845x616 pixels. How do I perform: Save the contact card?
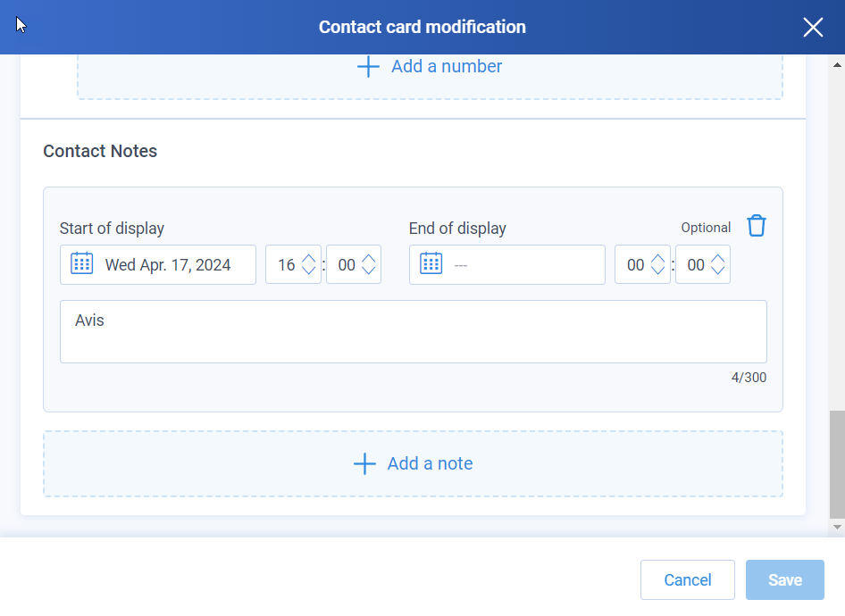[785, 580]
